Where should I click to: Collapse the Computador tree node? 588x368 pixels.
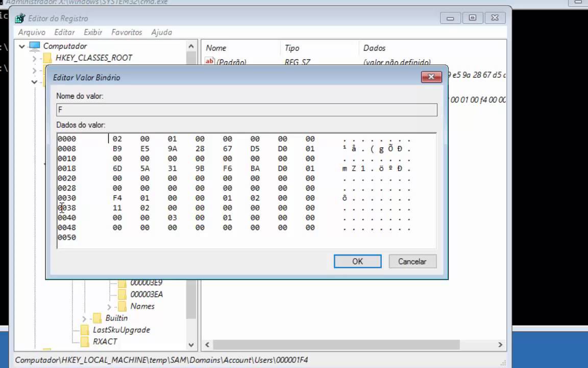pos(22,46)
